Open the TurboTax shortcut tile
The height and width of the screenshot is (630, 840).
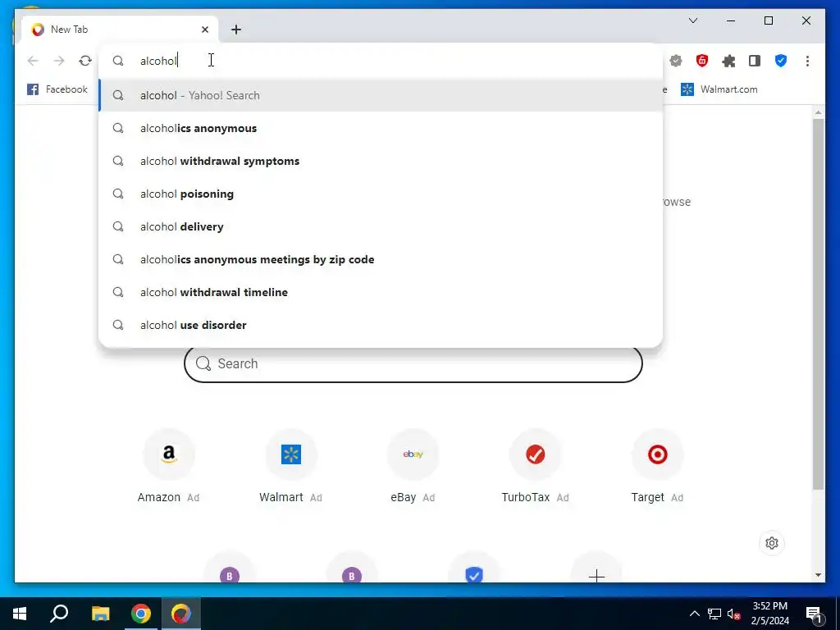click(535, 466)
